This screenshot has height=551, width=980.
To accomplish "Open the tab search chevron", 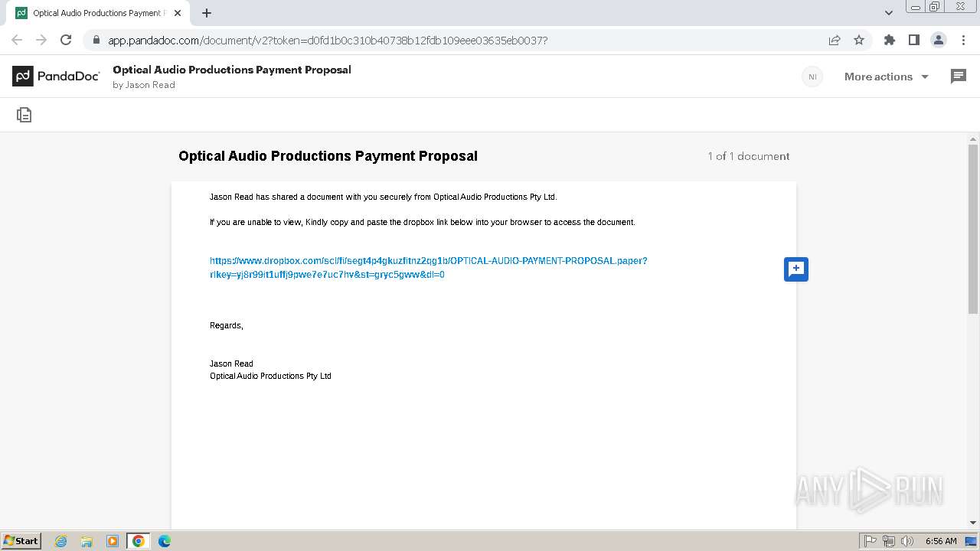I will coord(888,13).
